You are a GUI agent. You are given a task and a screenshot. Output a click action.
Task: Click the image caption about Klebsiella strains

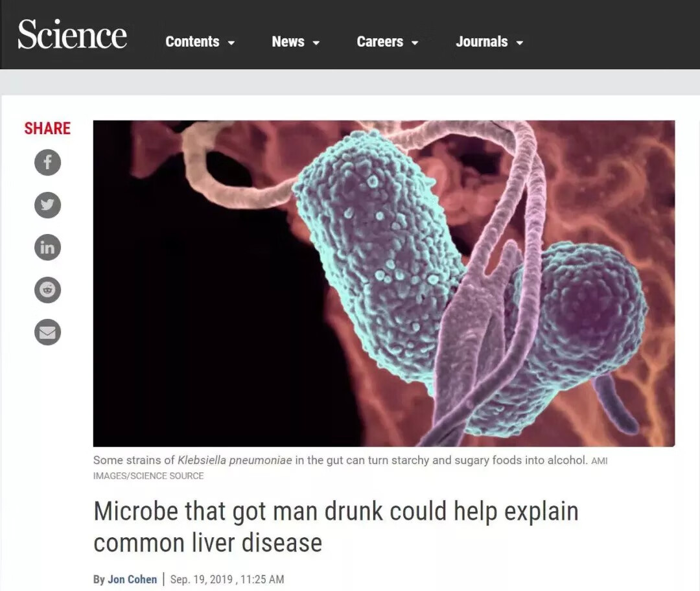pos(350,467)
